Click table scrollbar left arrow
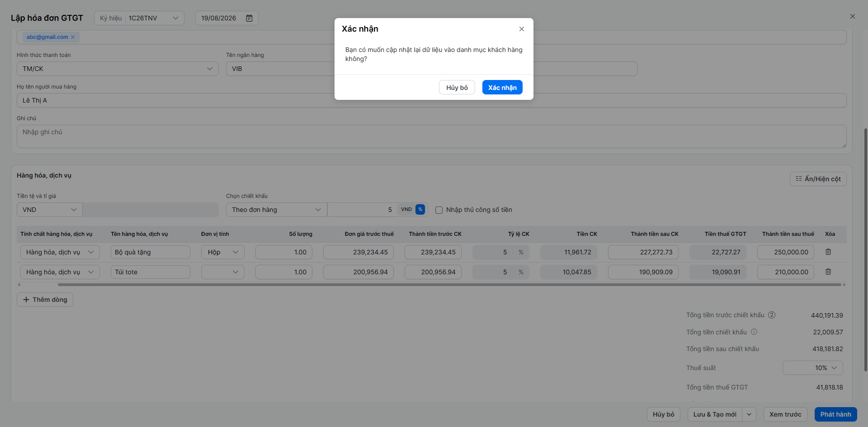868x427 pixels. point(19,285)
